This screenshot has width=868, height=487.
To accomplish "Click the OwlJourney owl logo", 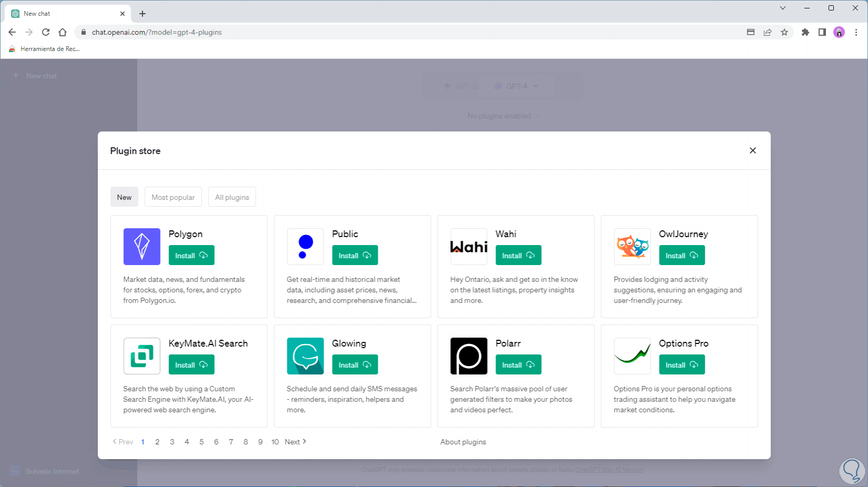I will [x=632, y=247].
